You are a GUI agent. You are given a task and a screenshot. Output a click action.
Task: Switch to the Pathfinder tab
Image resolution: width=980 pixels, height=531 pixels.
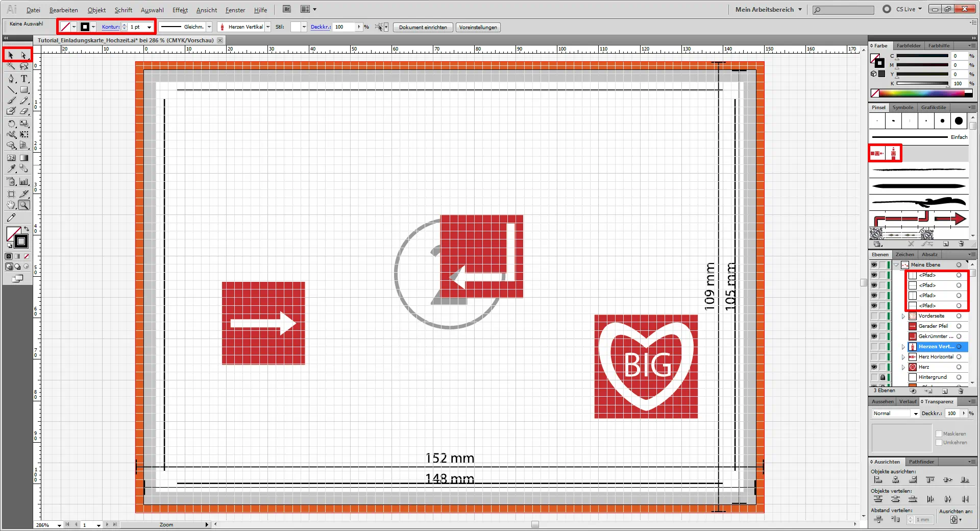click(921, 462)
